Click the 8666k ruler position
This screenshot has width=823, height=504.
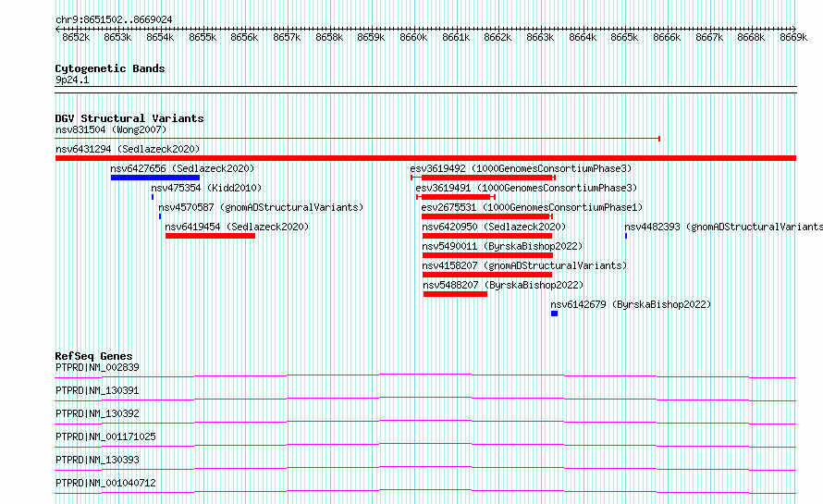click(x=667, y=37)
